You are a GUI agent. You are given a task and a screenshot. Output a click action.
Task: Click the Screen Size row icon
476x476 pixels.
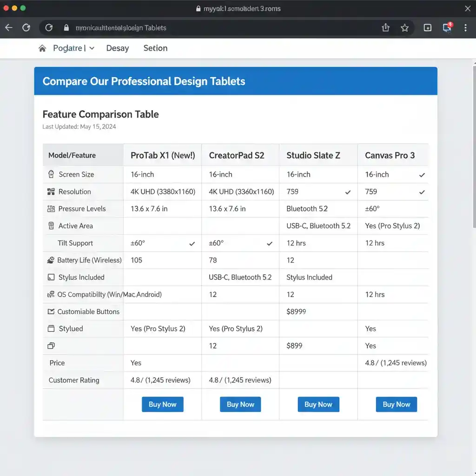(x=51, y=174)
